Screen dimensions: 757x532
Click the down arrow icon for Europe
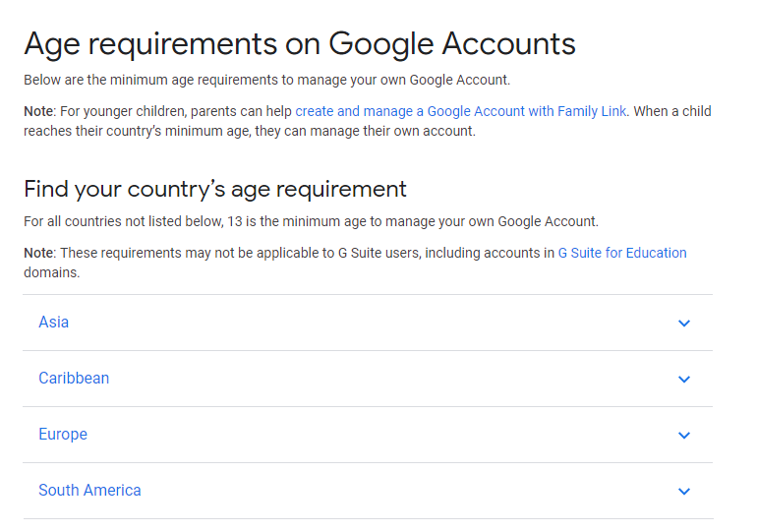click(x=684, y=436)
